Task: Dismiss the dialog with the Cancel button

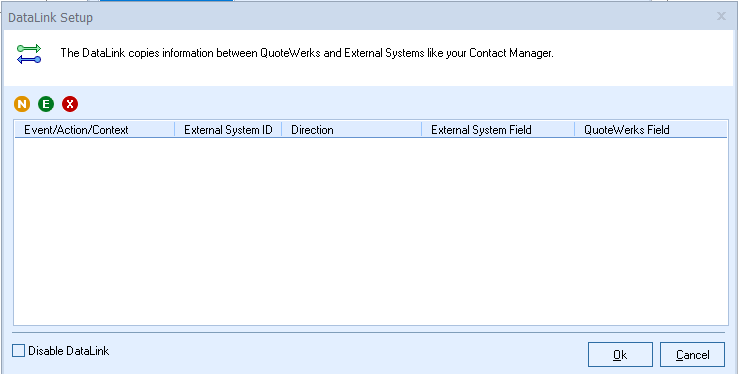Action: tap(692, 355)
